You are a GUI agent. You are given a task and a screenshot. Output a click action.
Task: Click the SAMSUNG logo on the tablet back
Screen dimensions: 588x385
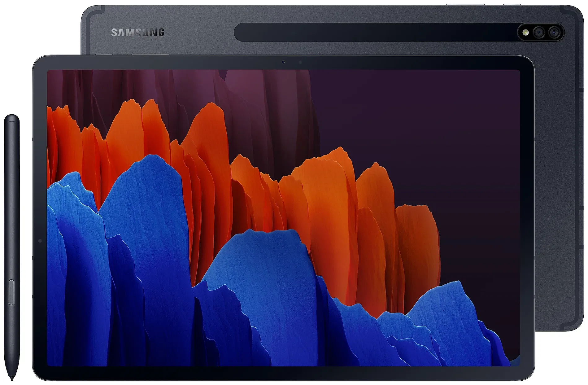click(x=138, y=33)
